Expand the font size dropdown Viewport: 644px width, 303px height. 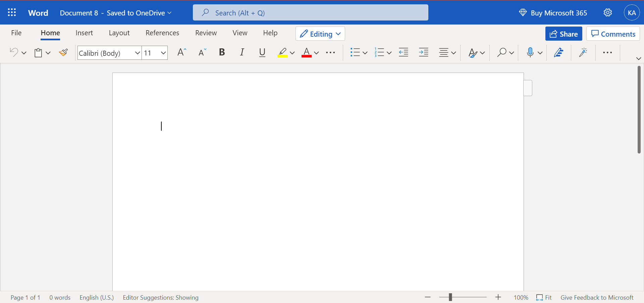point(163,53)
